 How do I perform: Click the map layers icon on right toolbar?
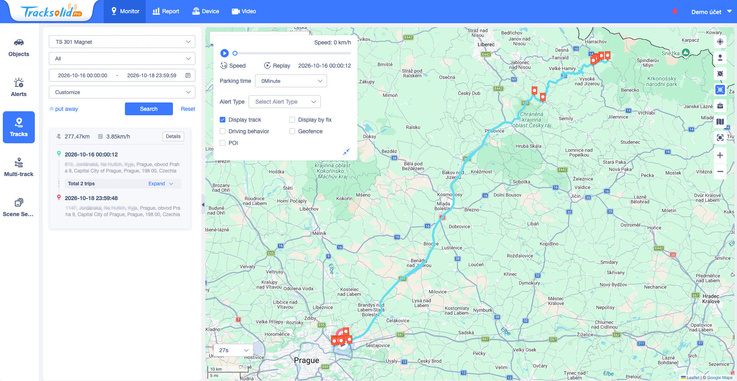point(720,122)
